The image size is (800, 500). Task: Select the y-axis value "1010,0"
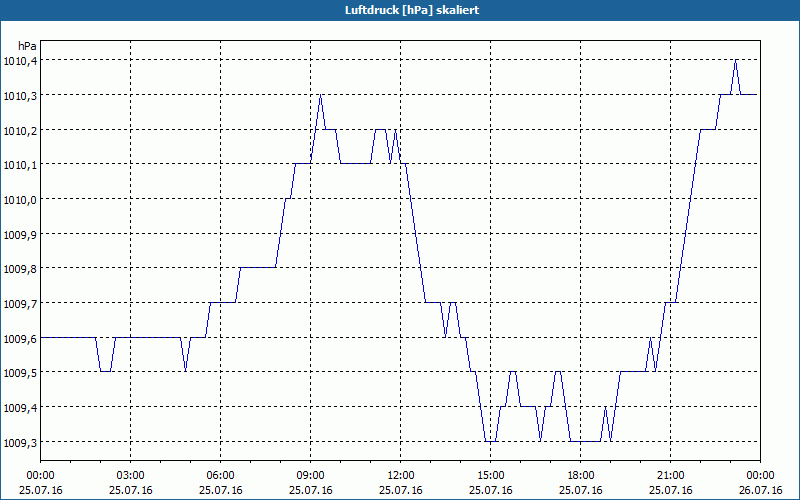(x=20, y=201)
